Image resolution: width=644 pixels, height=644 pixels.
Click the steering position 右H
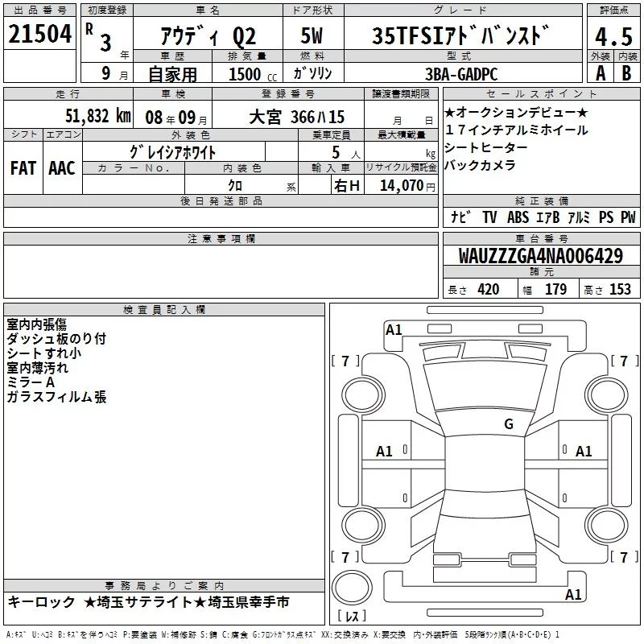347,186
